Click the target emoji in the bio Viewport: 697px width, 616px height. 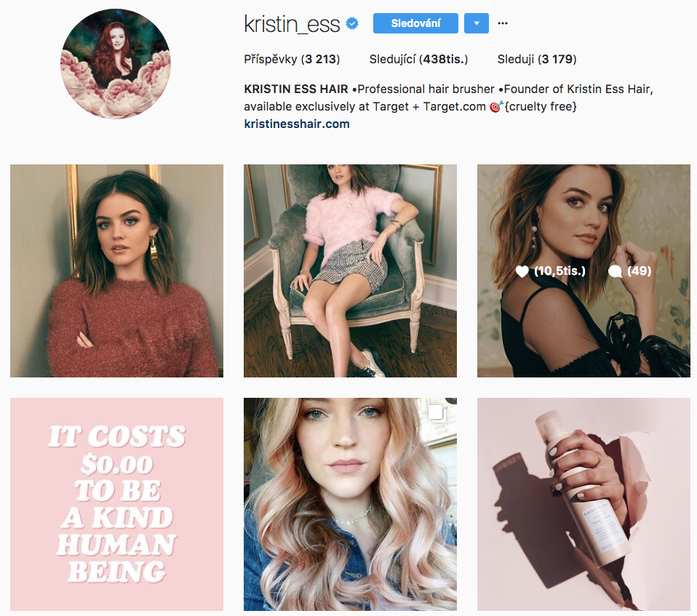[496, 107]
